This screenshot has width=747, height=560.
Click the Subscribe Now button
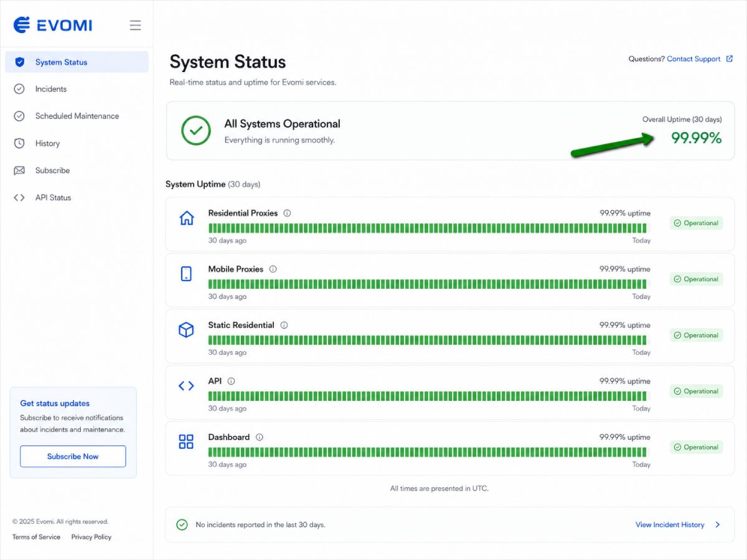(73, 456)
